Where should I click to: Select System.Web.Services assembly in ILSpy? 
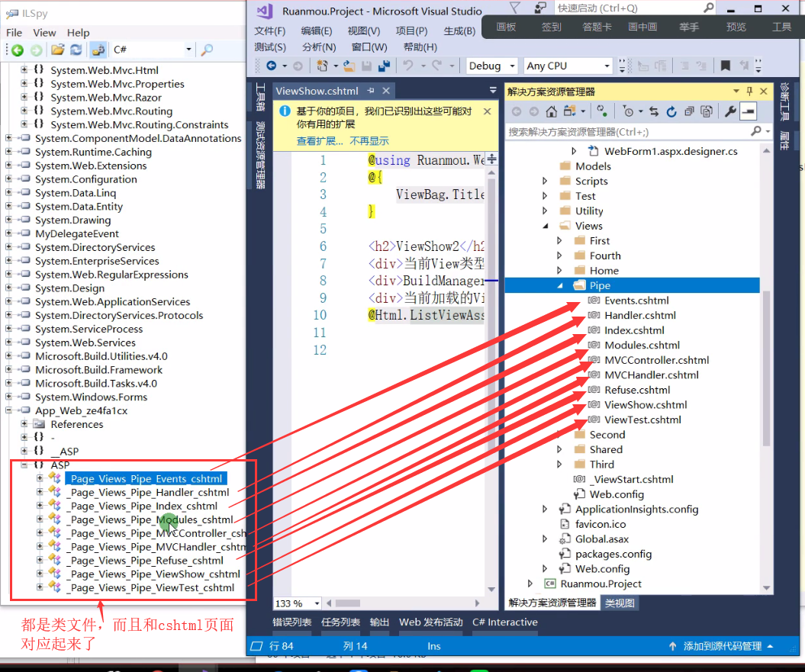[85, 342]
